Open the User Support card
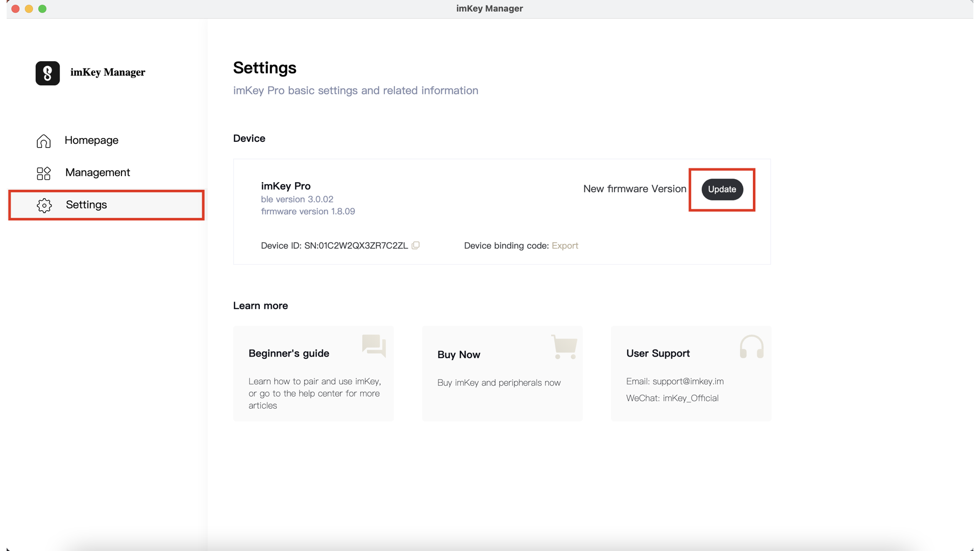Viewport: 980px width, 551px height. (691, 373)
